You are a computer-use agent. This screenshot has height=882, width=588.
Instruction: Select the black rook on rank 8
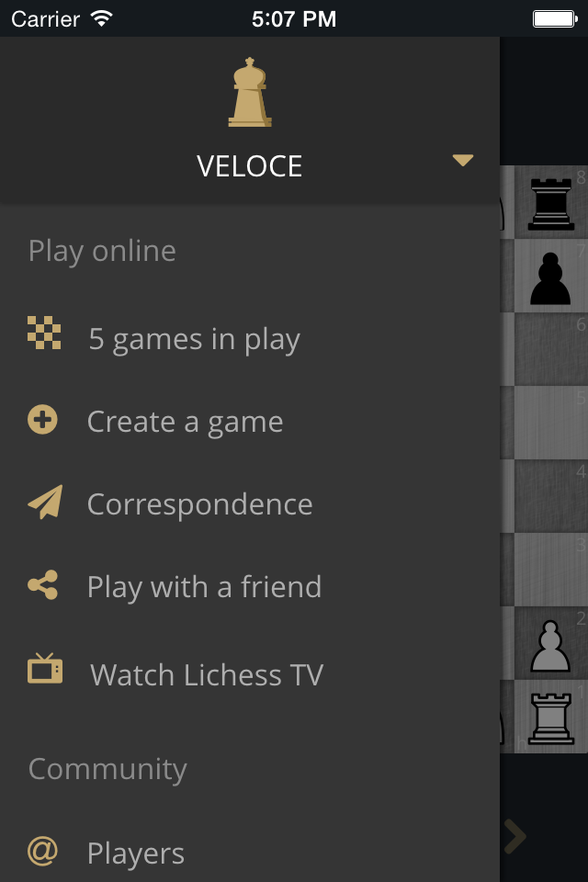(551, 204)
